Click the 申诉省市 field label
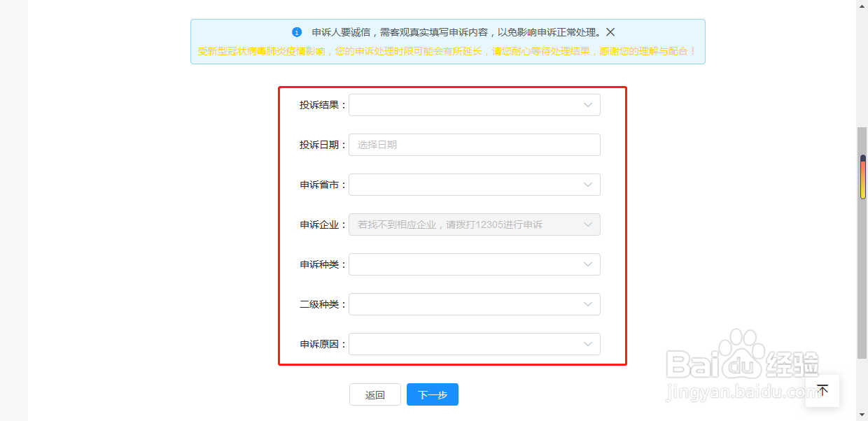Screen dimensions: 868x421 click(323, 185)
